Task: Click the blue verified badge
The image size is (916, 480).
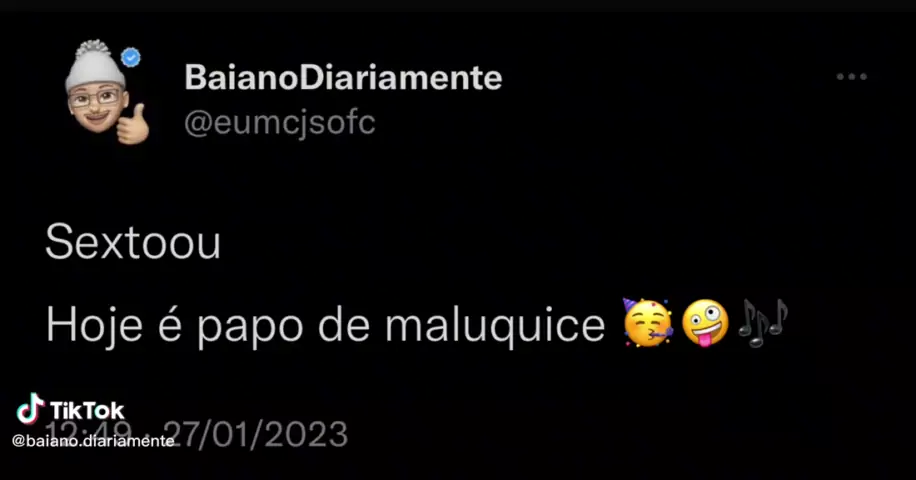Action: click(131, 57)
